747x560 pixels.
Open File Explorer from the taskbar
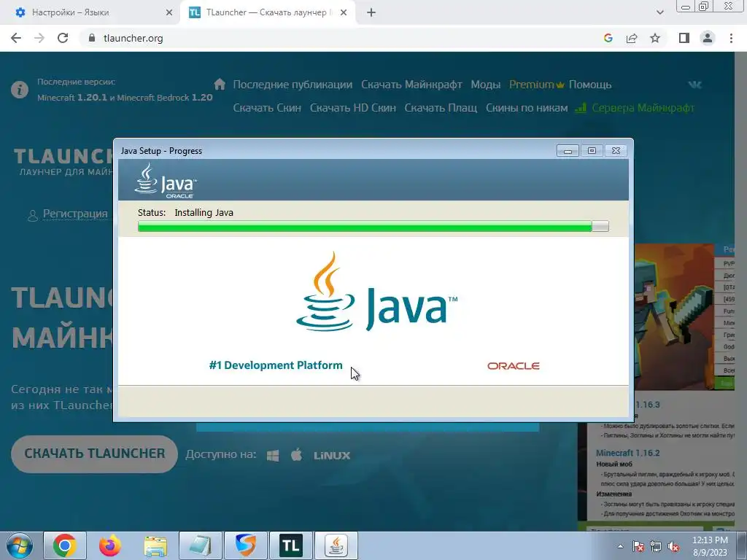click(155, 545)
